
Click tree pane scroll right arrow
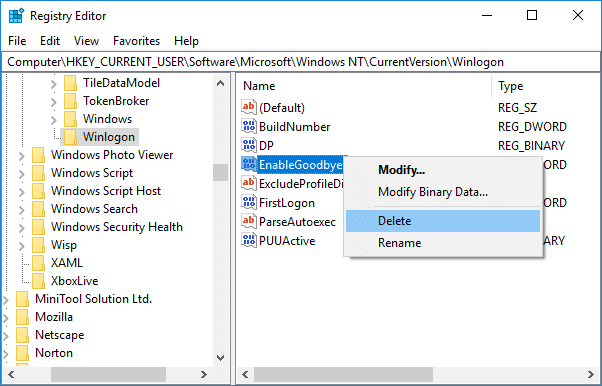point(203,374)
